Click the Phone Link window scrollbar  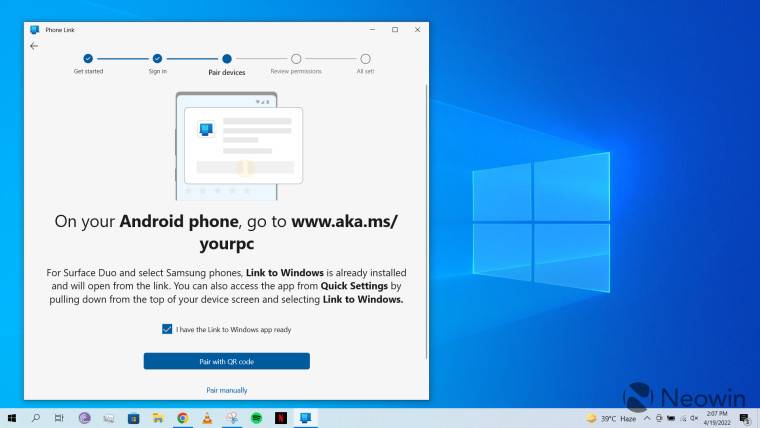427,220
